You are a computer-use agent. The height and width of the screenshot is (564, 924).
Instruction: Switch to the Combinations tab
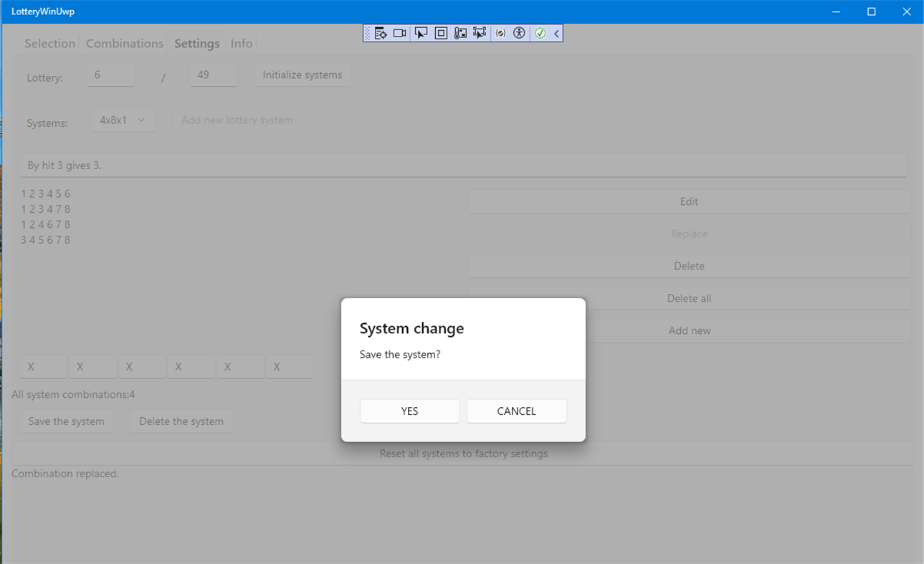(x=124, y=43)
